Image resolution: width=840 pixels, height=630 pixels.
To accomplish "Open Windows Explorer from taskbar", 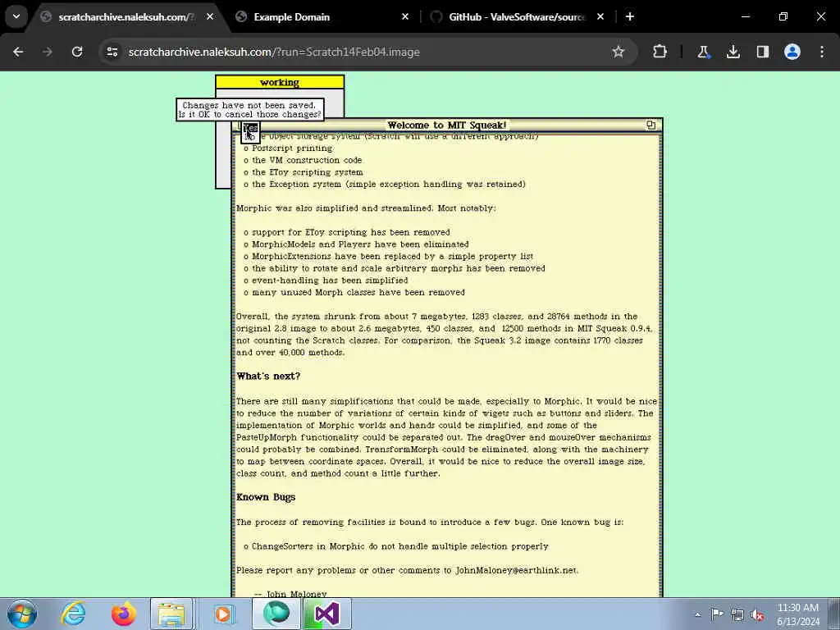I will pyautogui.click(x=171, y=614).
